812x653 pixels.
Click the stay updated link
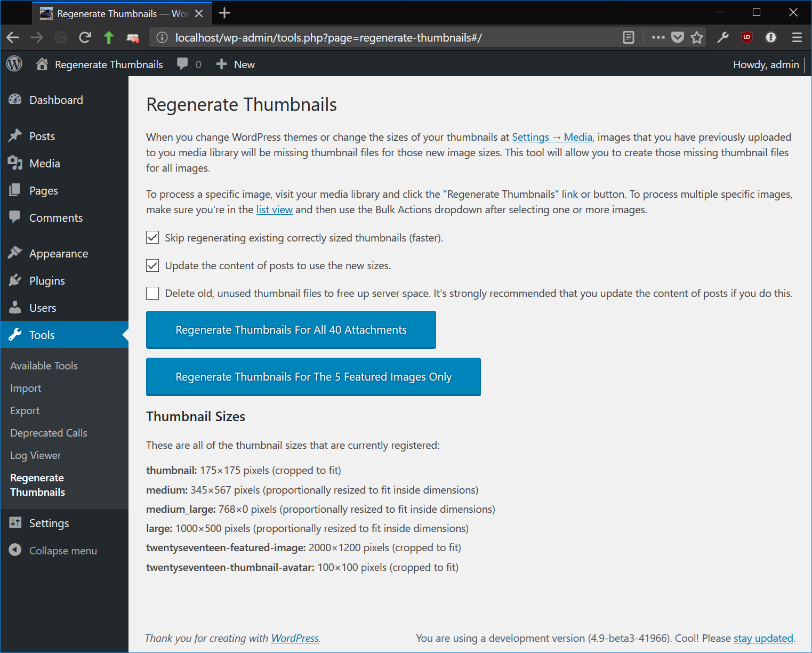(763, 638)
